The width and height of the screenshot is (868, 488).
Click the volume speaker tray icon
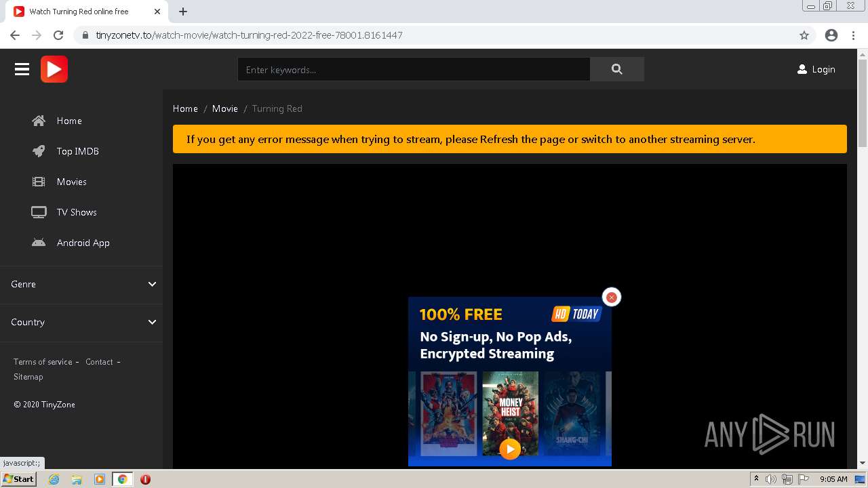click(x=771, y=479)
